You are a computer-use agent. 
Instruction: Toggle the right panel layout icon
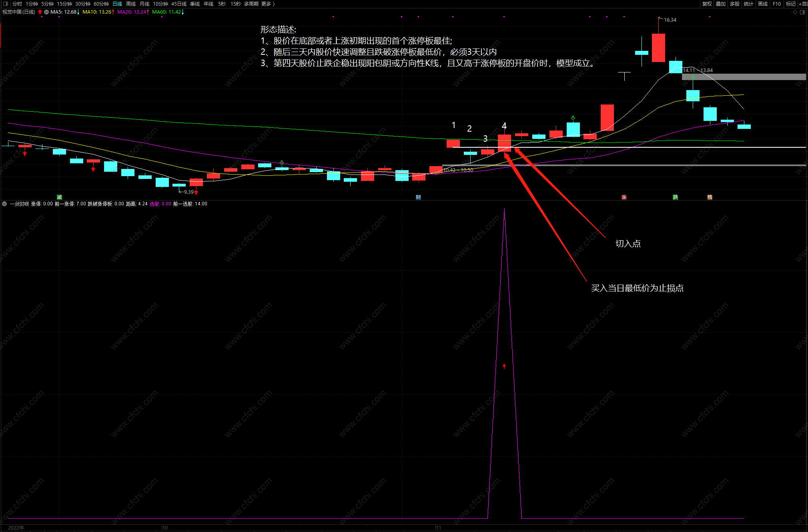pyautogui.click(x=802, y=12)
